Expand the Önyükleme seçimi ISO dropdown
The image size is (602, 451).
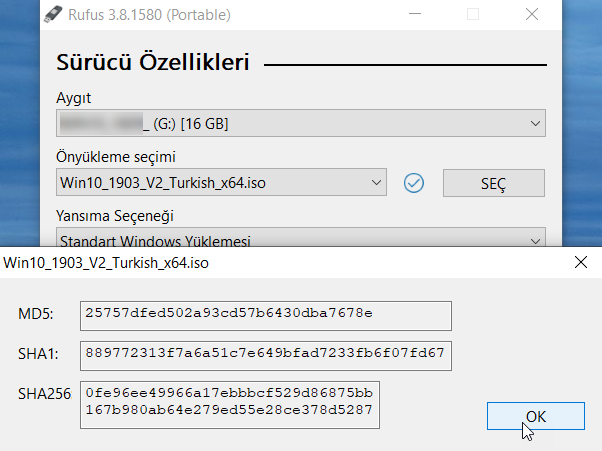[x=221, y=183]
